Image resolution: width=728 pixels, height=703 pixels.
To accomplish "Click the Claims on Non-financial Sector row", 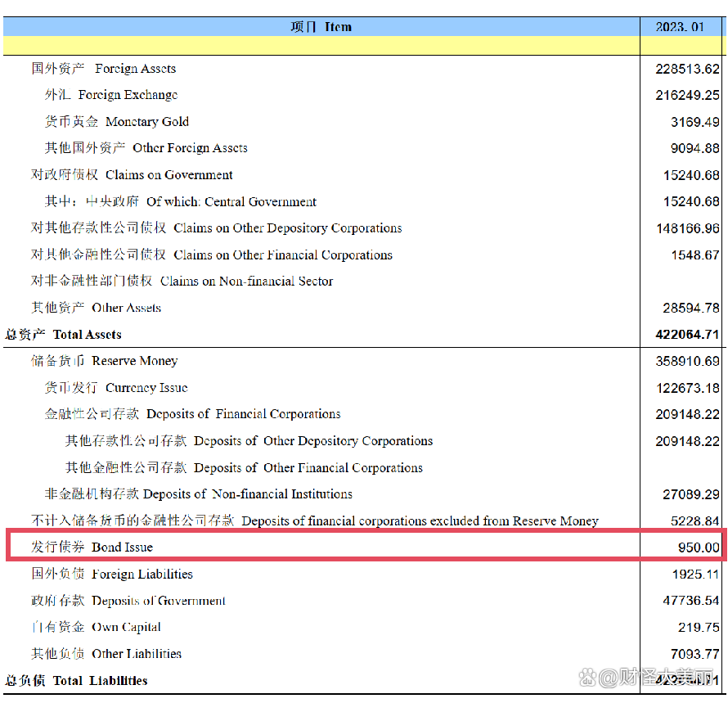I will (362, 282).
